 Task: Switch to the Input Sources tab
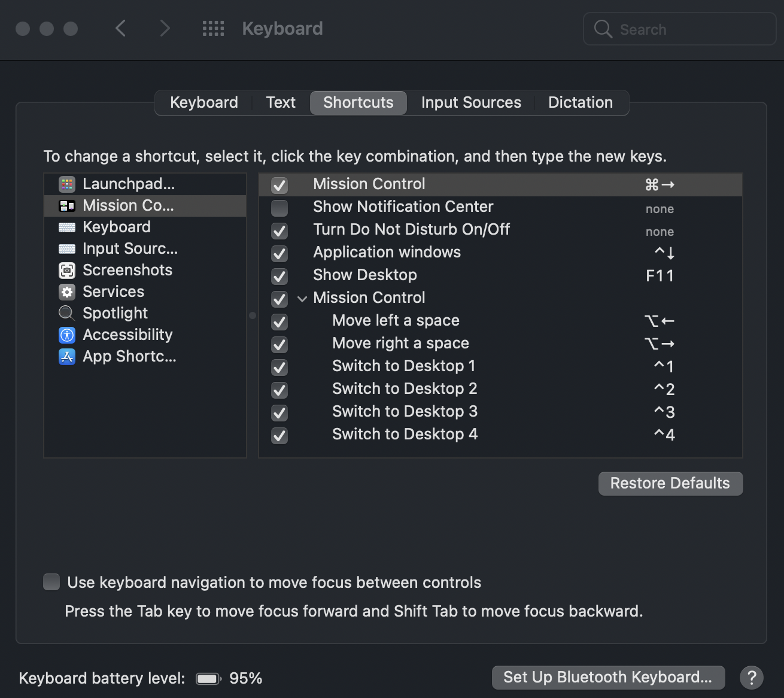[471, 102]
